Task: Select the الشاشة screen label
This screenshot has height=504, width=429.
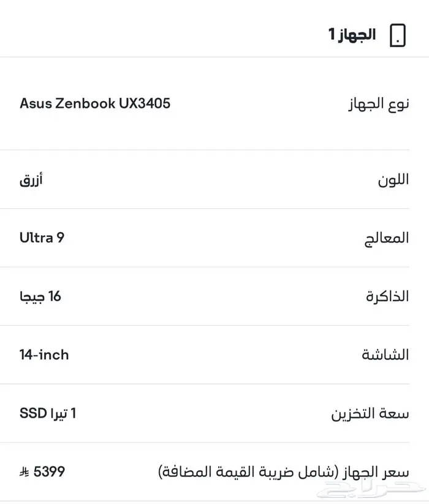Action: coord(385,355)
